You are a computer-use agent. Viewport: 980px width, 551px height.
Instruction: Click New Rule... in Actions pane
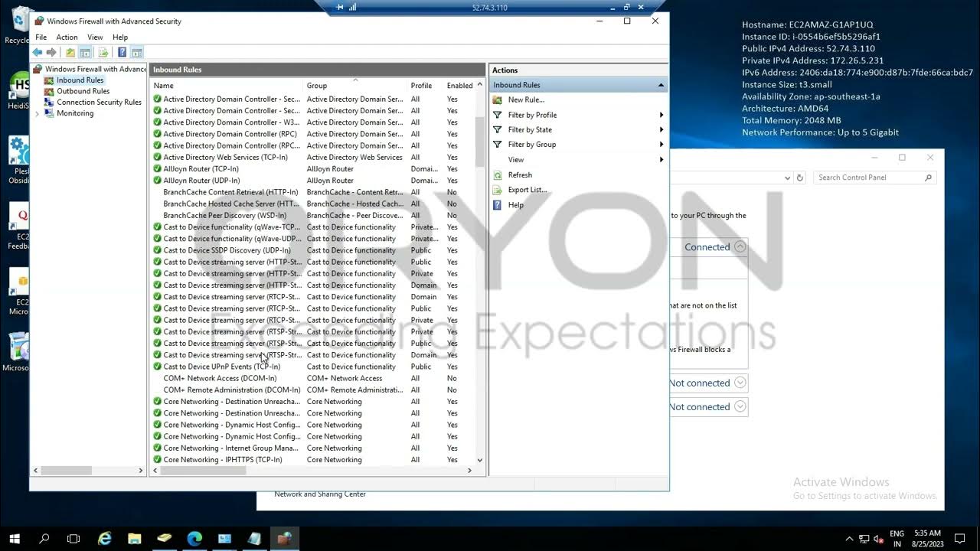tap(526, 99)
